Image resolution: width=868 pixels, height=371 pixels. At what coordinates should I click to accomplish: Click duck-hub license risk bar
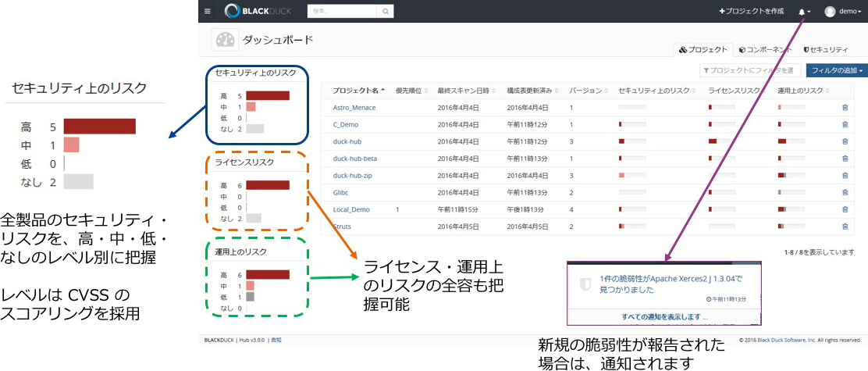722,141
